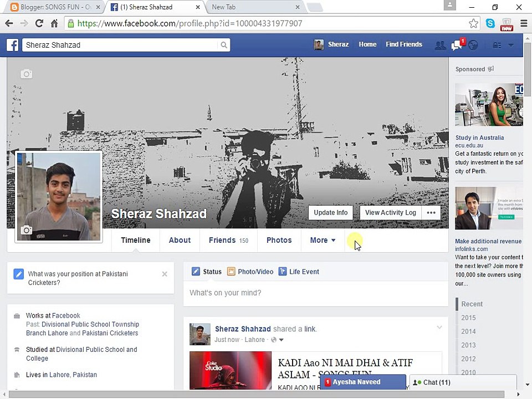Screen dimensions: 532x399
Task: Close the Sheraz Shahzad browser tab
Action: pyautogui.click(x=198, y=7)
